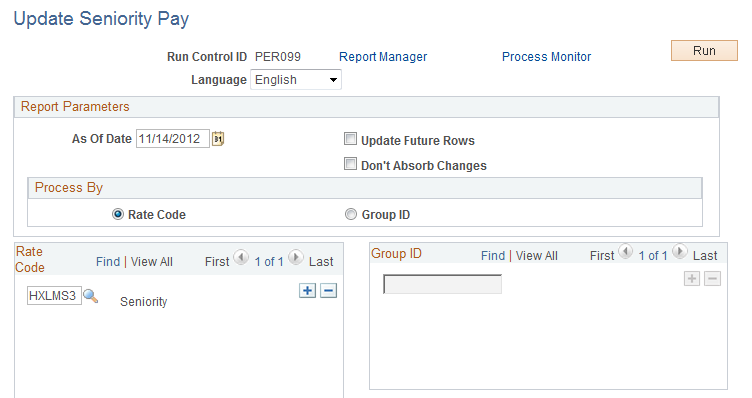The width and height of the screenshot is (752, 398).
Task: Go to Last in Group ID grid
Action: (705, 256)
